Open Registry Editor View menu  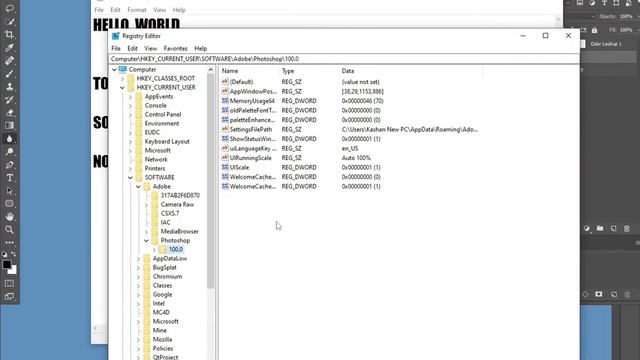150,48
